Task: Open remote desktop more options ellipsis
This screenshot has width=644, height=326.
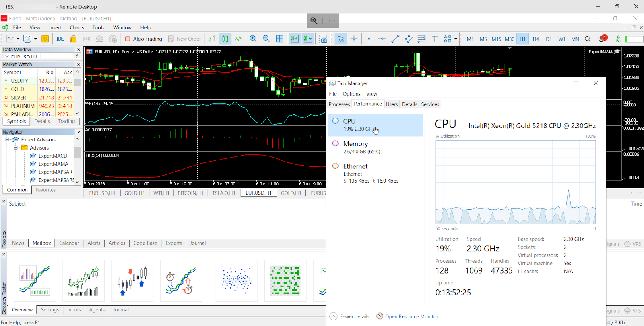Action: click(332, 21)
